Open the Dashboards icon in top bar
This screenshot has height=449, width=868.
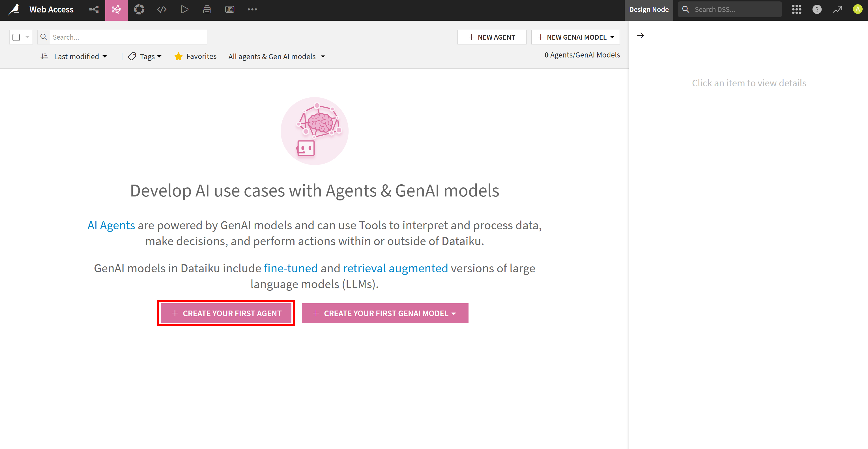click(229, 9)
